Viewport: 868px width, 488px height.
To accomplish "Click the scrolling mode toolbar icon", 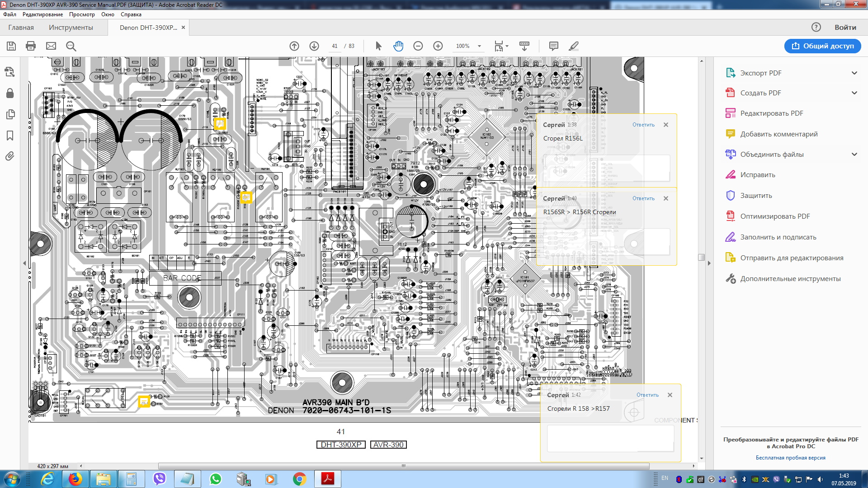I will pyautogui.click(x=524, y=46).
